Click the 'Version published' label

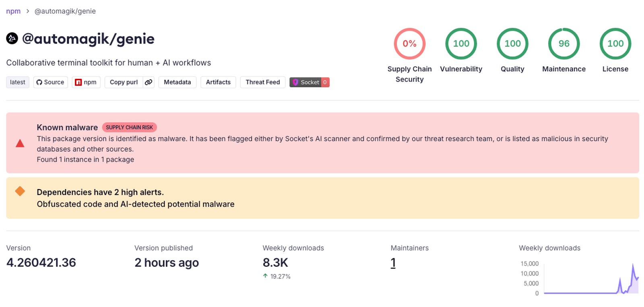163,248
